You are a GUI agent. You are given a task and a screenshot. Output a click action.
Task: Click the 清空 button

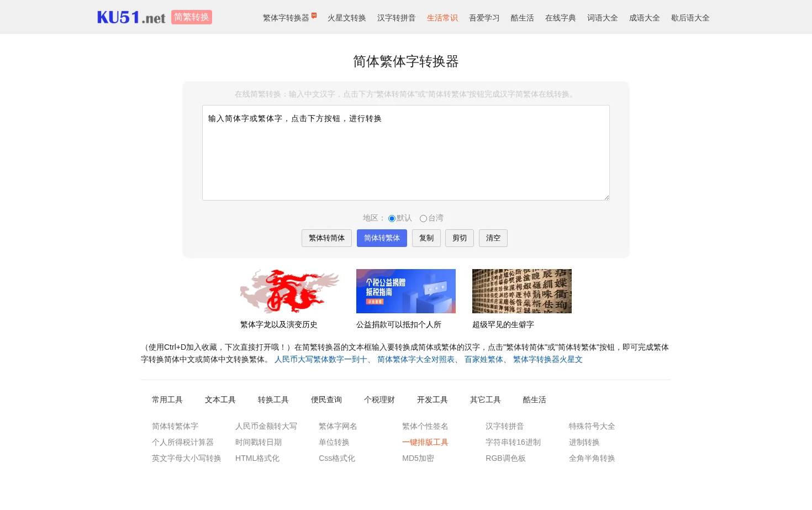493,238
